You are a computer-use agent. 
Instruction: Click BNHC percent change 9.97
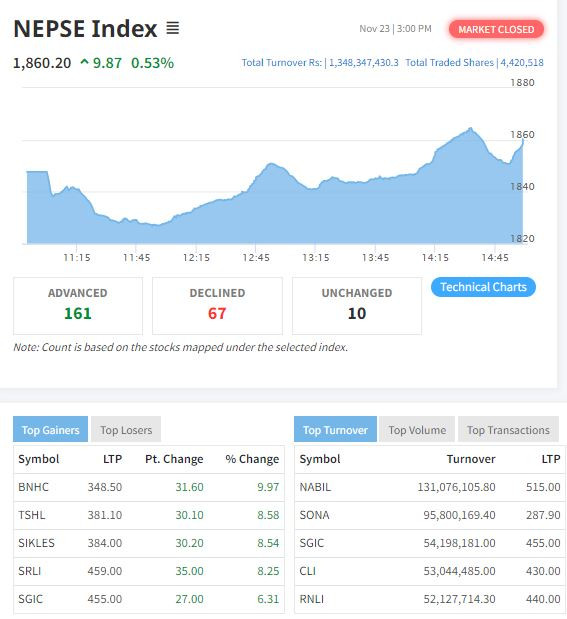(268, 487)
